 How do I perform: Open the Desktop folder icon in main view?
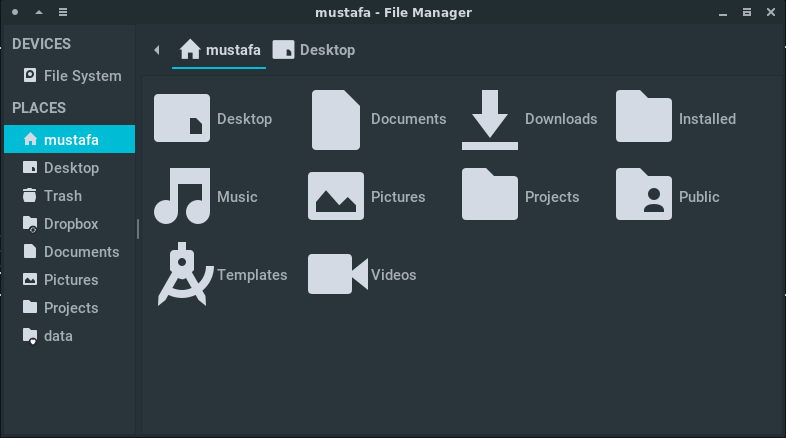point(182,118)
